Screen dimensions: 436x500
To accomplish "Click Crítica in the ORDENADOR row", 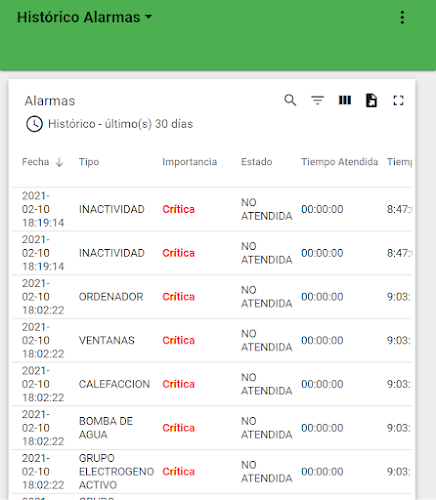I will [179, 297].
